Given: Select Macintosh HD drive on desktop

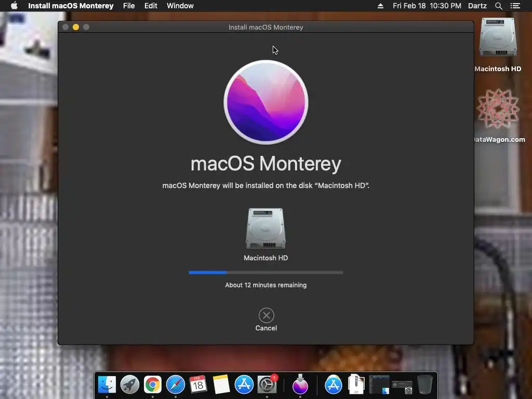Looking at the screenshot, I should tap(498, 37).
